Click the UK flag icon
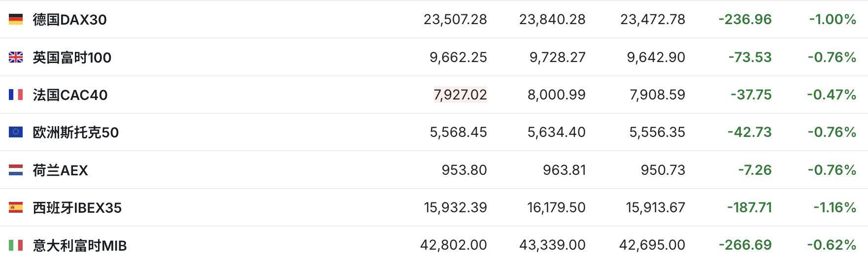Screen dimensions: 868x261 [x=16, y=58]
